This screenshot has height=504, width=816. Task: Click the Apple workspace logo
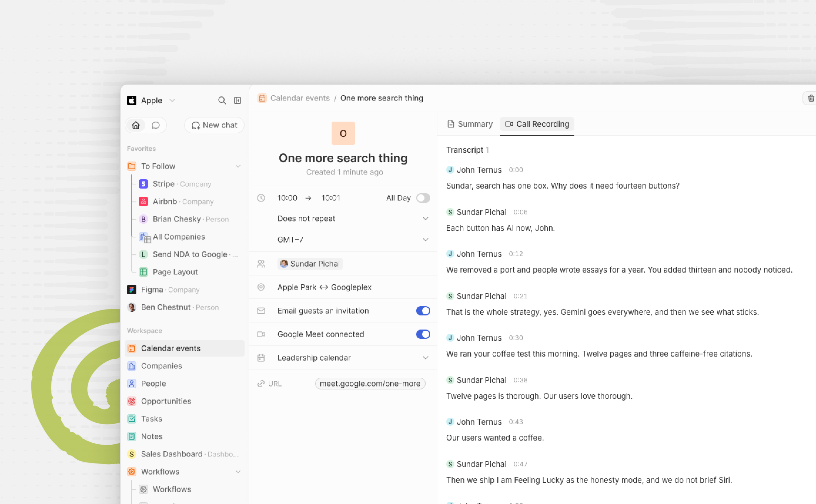coord(132,100)
